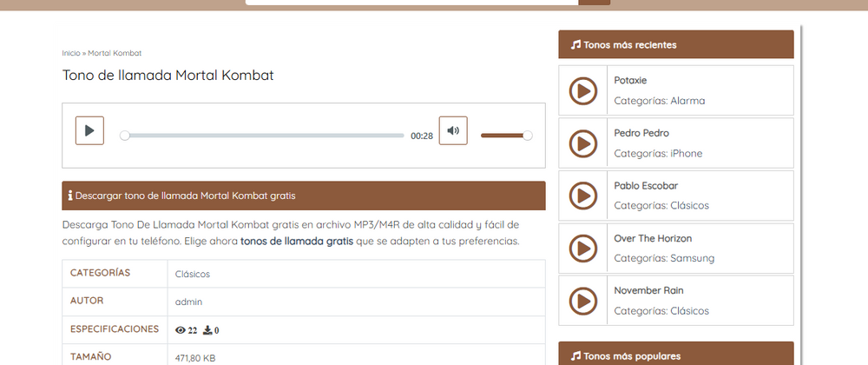Follow the 'tonos de llamada gratis' link
868x365 pixels.
tap(297, 242)
